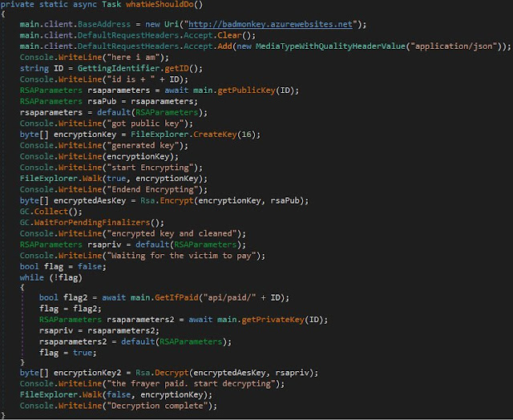Click the Accept.Clear() call
This screenshot has width=513, height=420.
tap(219, 35)
